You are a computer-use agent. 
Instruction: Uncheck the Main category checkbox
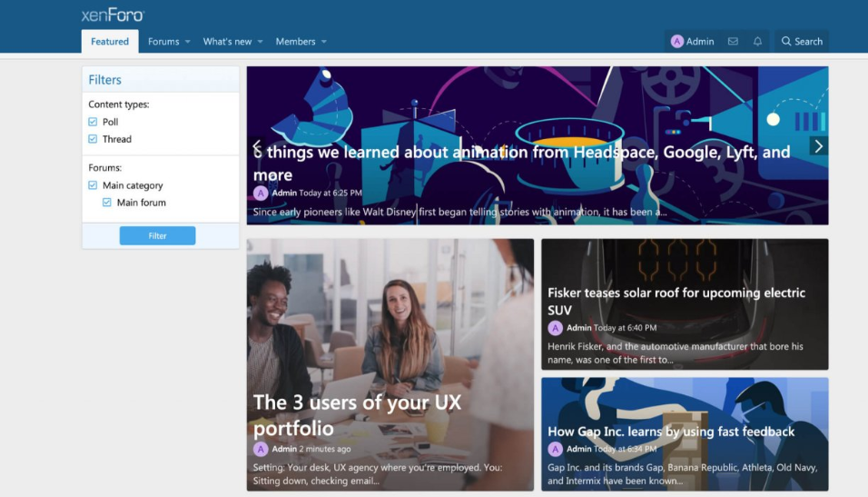pyautogui.click(x=93, y=185)
